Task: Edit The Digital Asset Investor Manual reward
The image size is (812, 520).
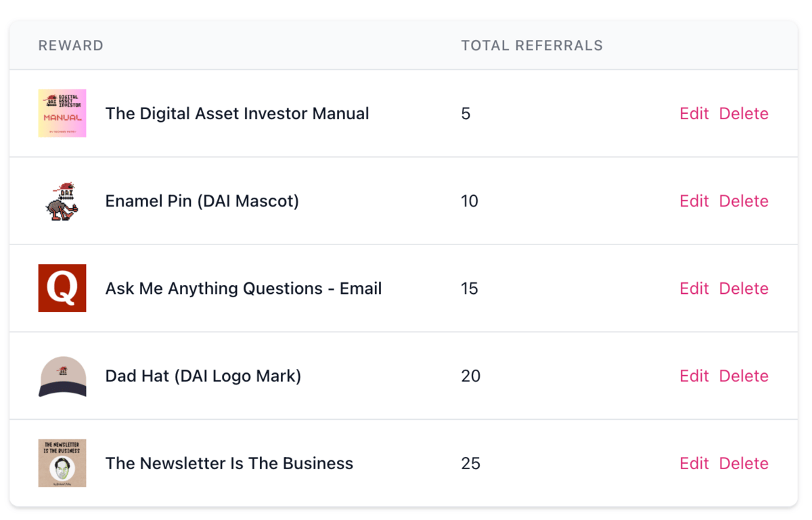Action: point(694,114)
